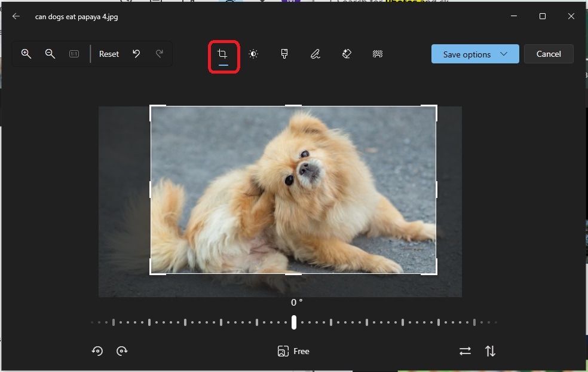Open the Adjustment (brightness) tool

click(x=253, y=54)
